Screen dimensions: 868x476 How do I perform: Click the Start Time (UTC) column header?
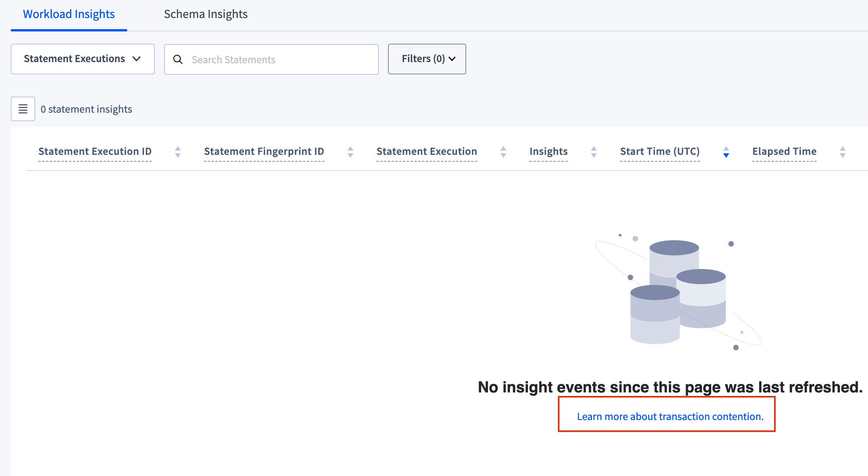point(660,151)
